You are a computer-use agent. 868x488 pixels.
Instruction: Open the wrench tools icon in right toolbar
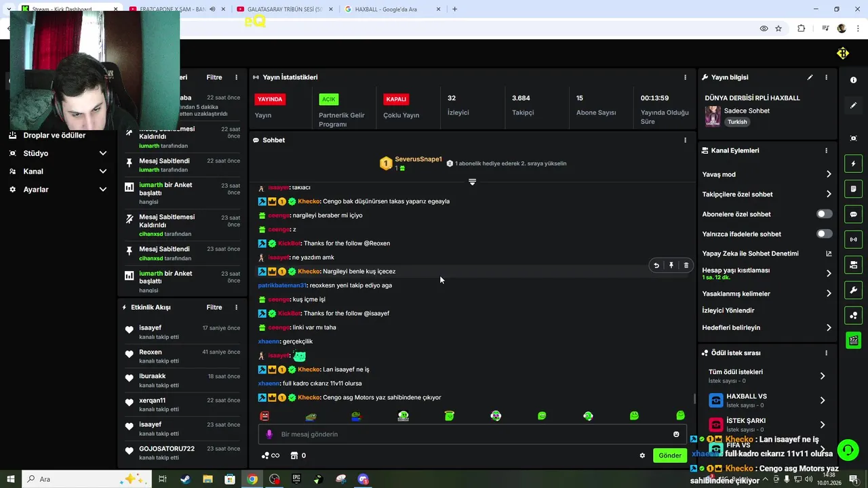853,290
